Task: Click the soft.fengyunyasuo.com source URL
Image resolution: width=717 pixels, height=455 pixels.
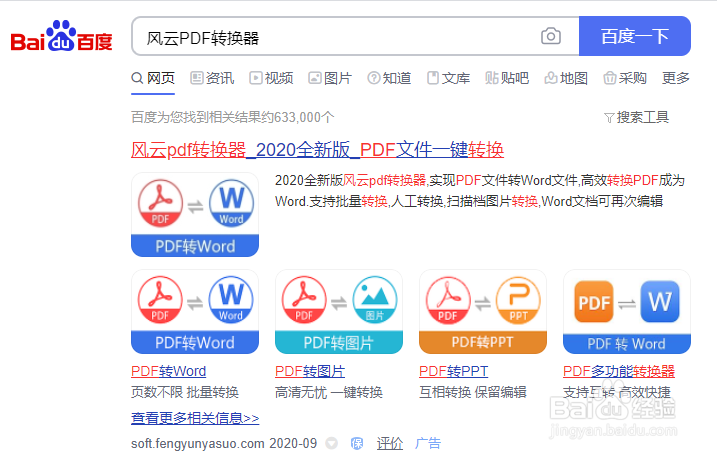Action: coord(198,443)
